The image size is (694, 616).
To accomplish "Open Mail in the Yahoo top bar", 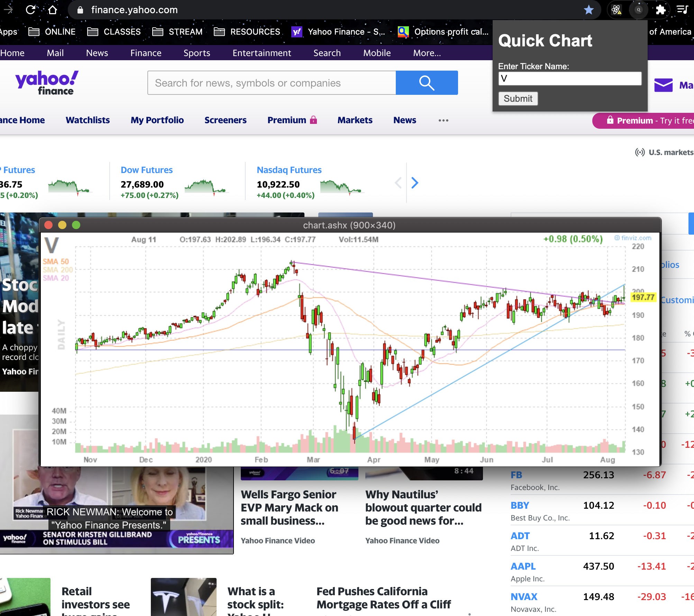I will (55, 53).
